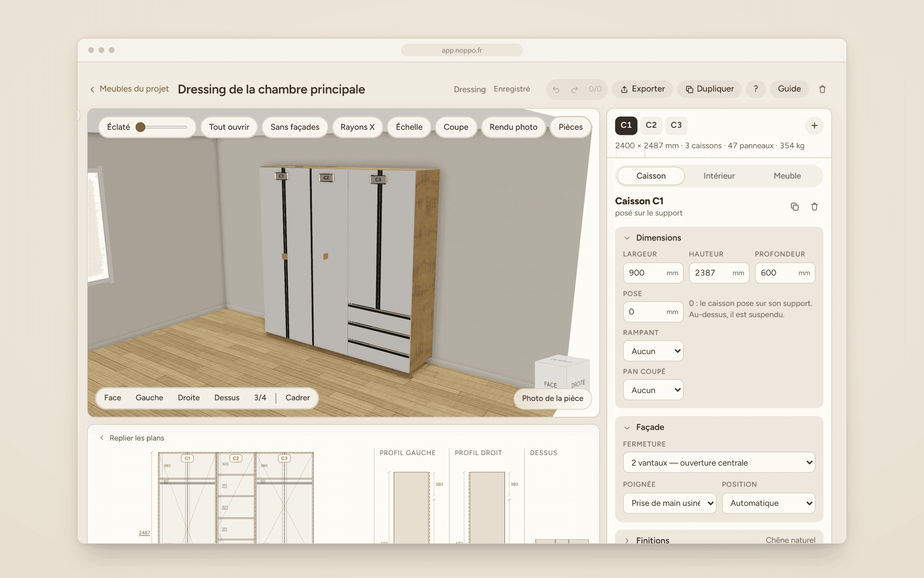
Task: Toggle Sans façades display
Action: point(295,127)
